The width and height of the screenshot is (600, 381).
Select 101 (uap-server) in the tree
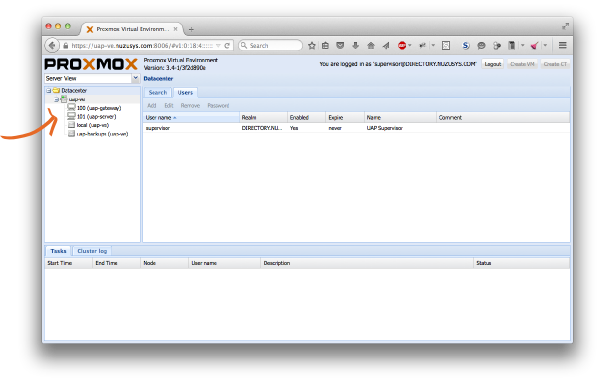(96, 117)
